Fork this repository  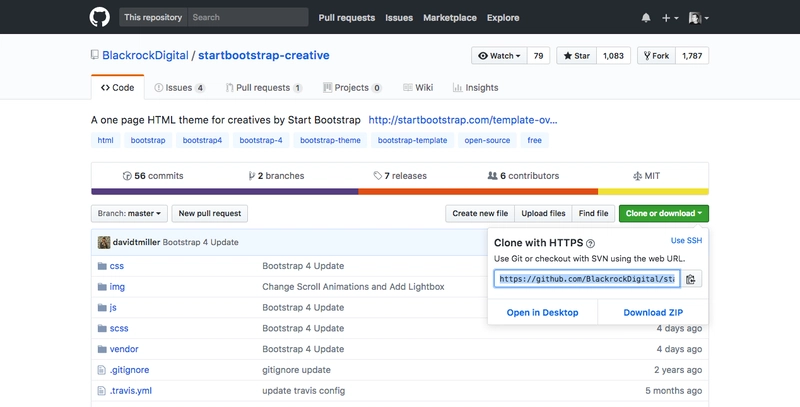[x=656, y=56]
